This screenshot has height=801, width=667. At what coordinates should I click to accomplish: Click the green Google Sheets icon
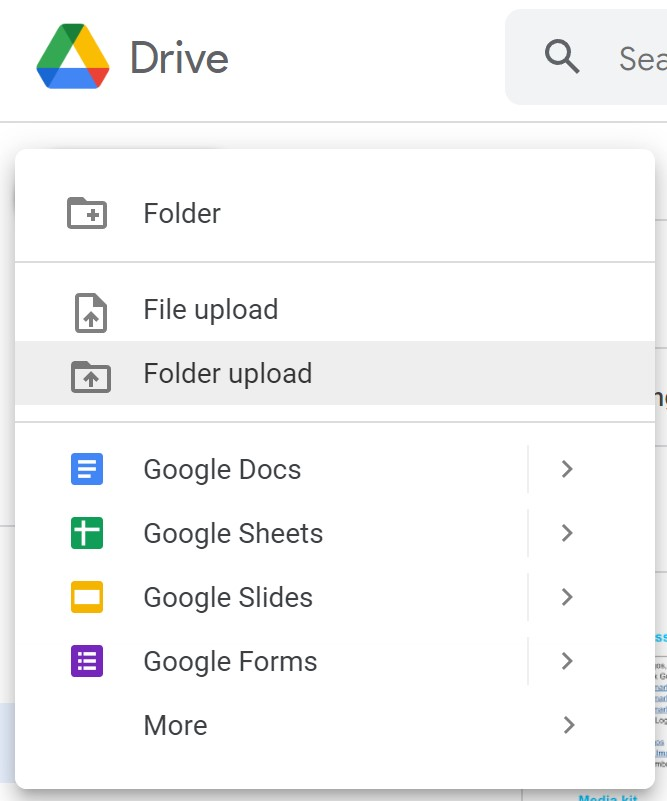pyautogui.click(x=87, y=533)
